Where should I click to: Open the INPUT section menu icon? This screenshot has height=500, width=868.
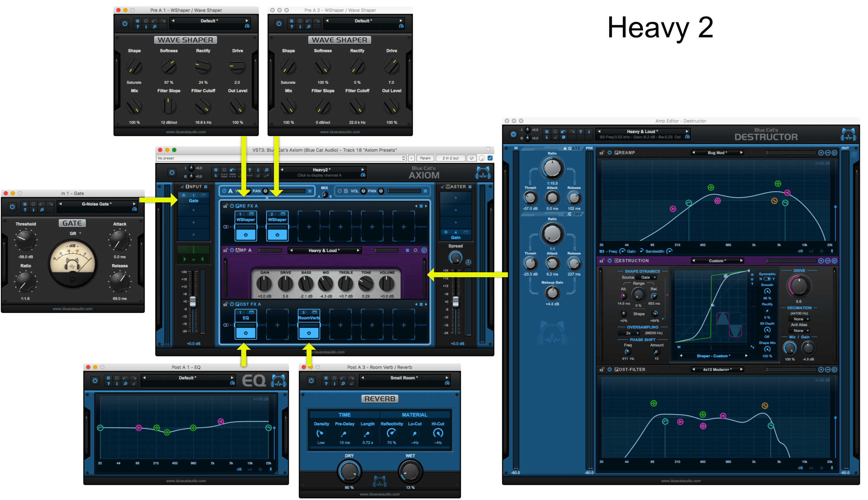206,187
